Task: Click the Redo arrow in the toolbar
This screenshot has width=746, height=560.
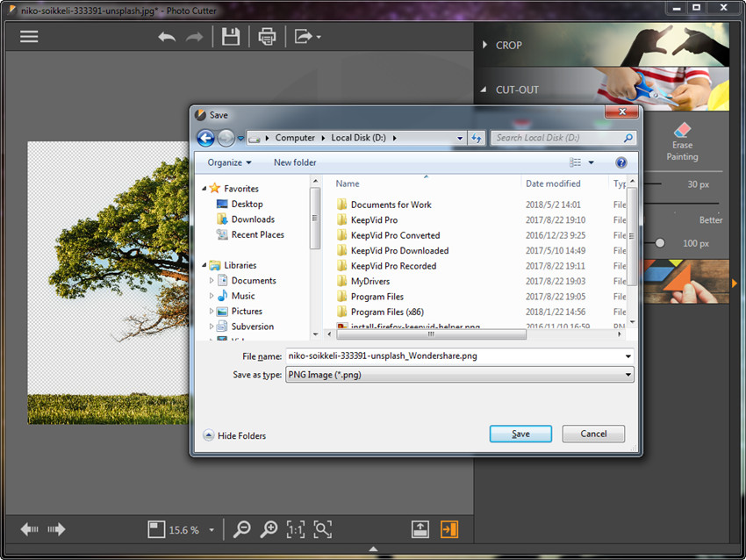Action: (194, 37)
